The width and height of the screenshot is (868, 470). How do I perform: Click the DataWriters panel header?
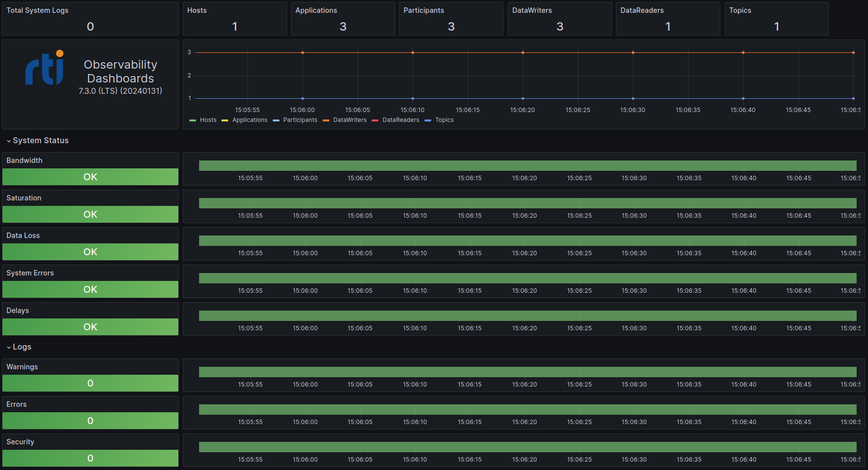click(x=532, y=10)
